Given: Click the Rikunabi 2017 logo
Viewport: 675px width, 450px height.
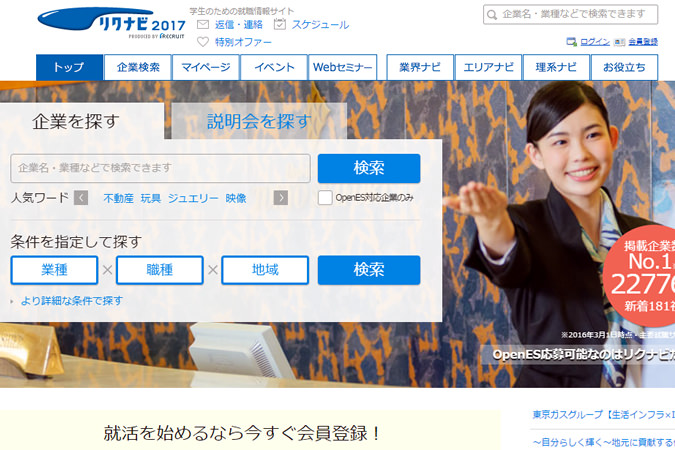Looking at the screenshot, I should (x=111, y=24).
